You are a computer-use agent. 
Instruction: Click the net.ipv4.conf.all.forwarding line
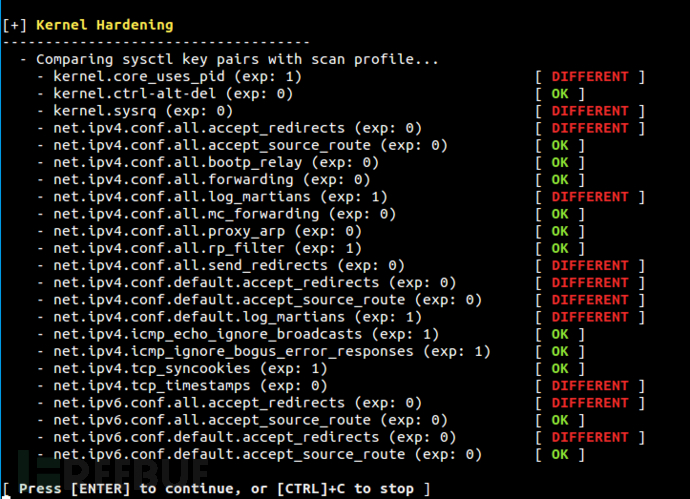pos(212,180)
